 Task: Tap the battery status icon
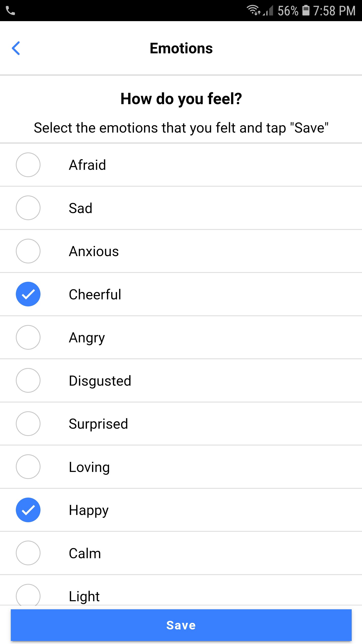(x=306, y=11)
